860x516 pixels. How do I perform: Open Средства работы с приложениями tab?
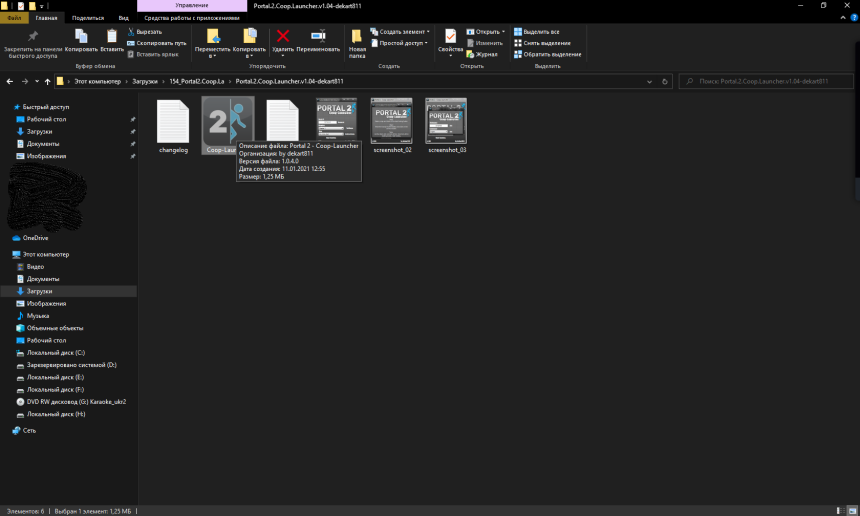coord(192,18)
